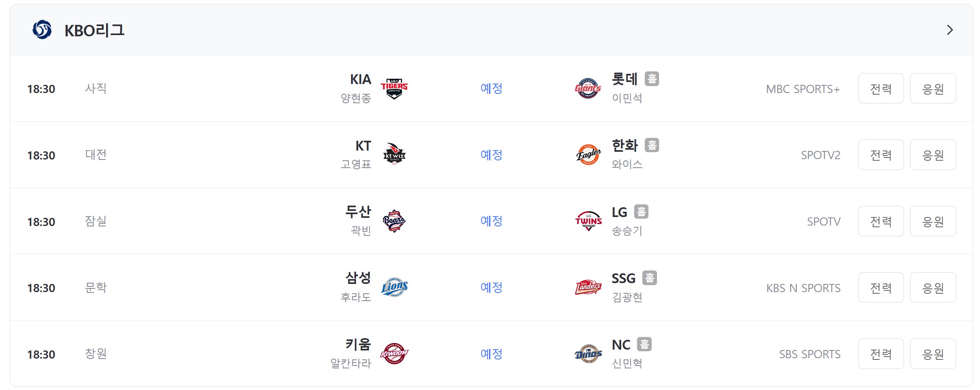Expand KBO리그 section with right chevron
The image size is (980, 390).
click(950, 30)
